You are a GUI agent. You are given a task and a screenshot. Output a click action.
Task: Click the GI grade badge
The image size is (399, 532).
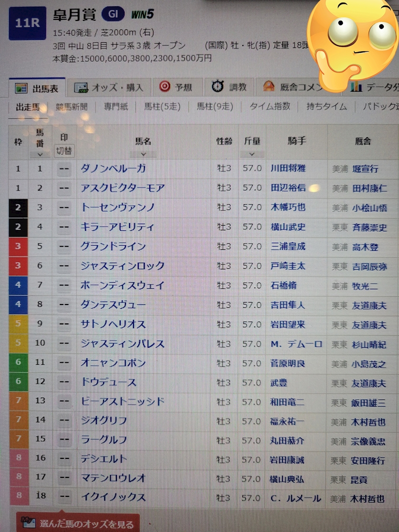tap(113, 14)
